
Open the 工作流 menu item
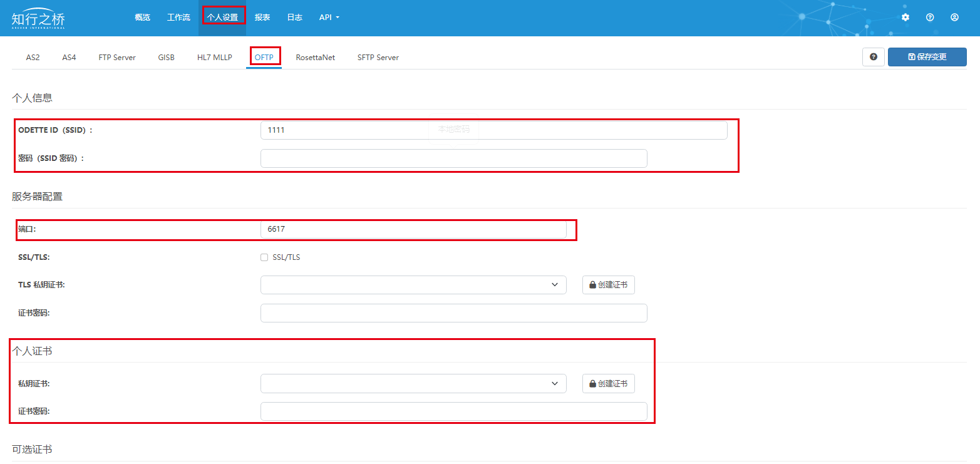pos(178,18)
